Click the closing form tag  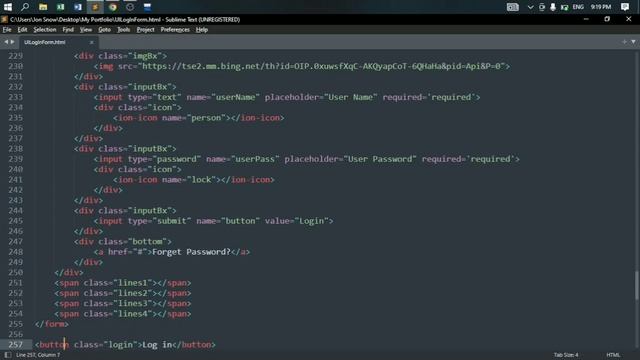[x=52, y=324]
